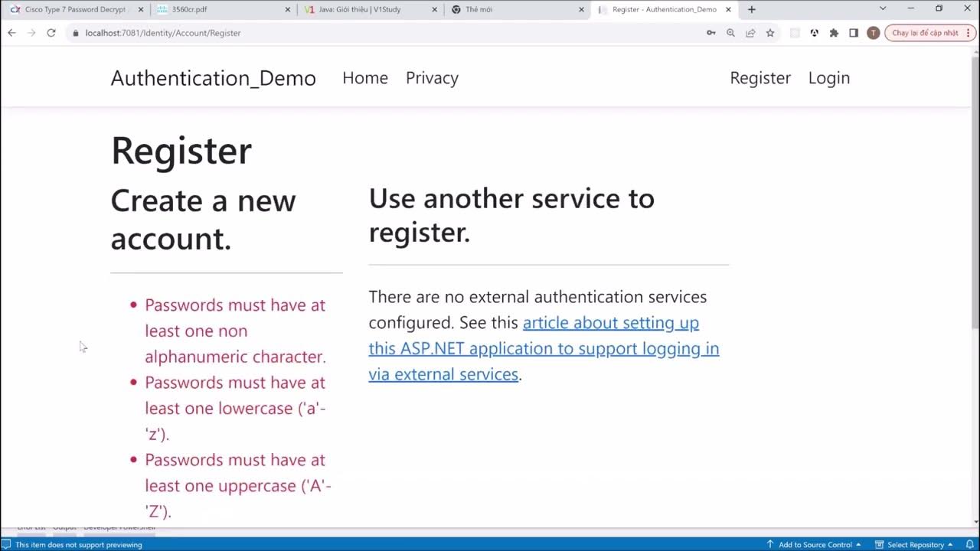Image resolution: width=980 pixels, height=551 pixels.
Task: Open the Login nav link
Action: point(829,78)
